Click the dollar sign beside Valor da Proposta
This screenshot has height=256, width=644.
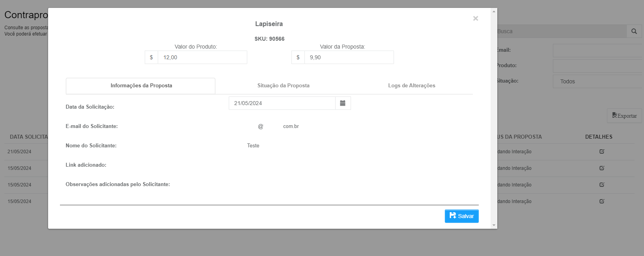[298, 57]
